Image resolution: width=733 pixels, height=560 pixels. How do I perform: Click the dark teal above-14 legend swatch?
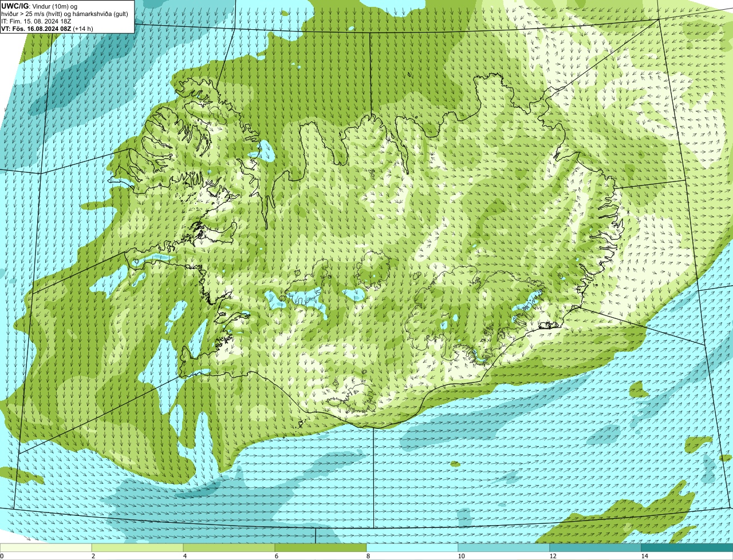687,548
